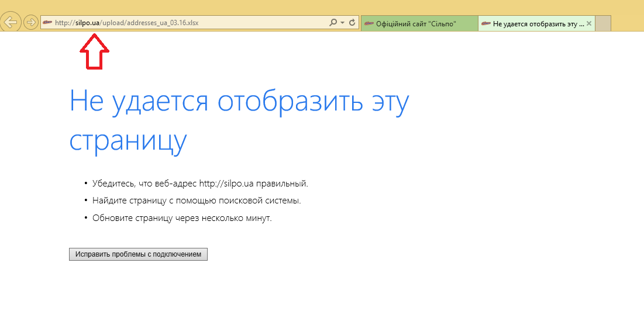Close the "Не удается отобразить эту" tab
The width and height of the screenshot is (644, 311).
point(589,23)
